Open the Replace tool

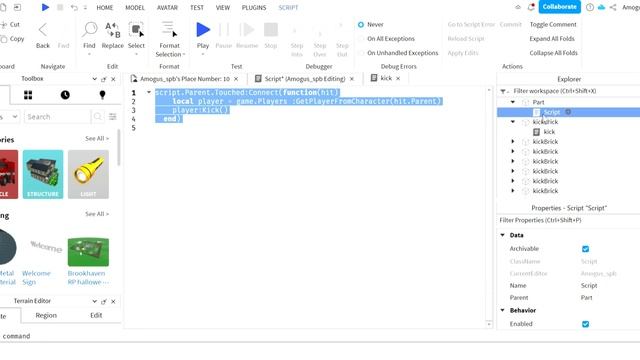pyautogui.click(x=113, y=35)
